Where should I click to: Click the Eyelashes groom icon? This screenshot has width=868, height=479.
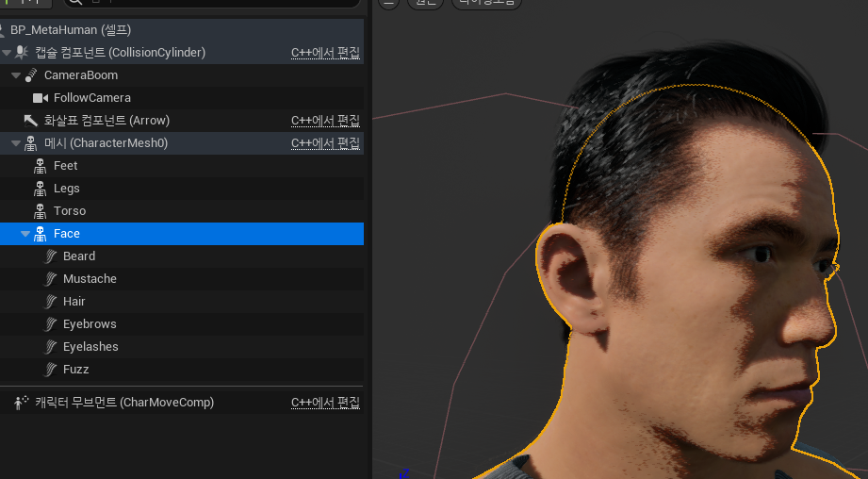click(x=50, y=347)
